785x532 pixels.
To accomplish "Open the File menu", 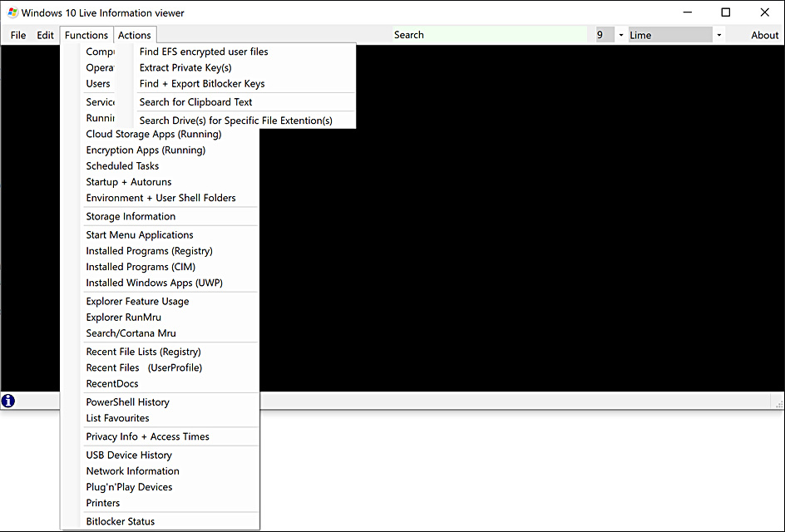I will tap(17, 35).
